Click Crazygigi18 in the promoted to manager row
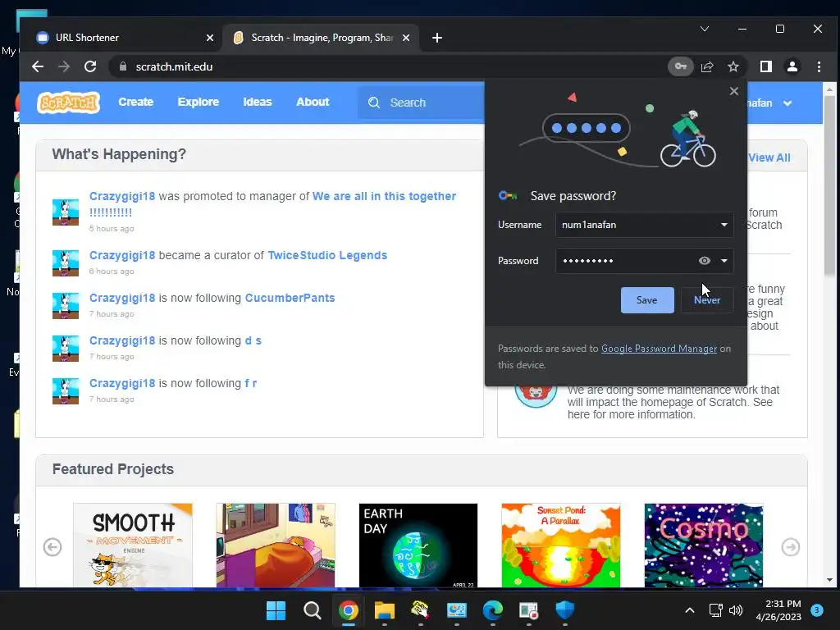 [122, 196]
